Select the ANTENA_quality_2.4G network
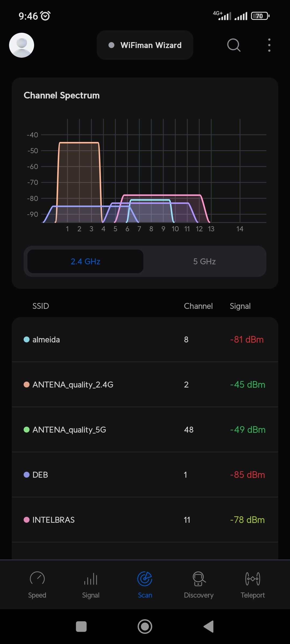The image size is (290, 644). [x=145, y=385]
